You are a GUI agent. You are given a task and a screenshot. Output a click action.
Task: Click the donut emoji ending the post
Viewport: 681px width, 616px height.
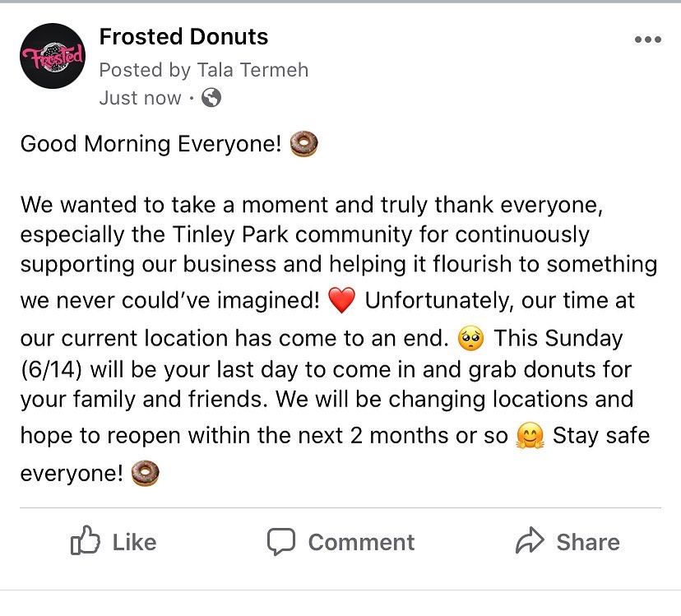click(145, 473)
